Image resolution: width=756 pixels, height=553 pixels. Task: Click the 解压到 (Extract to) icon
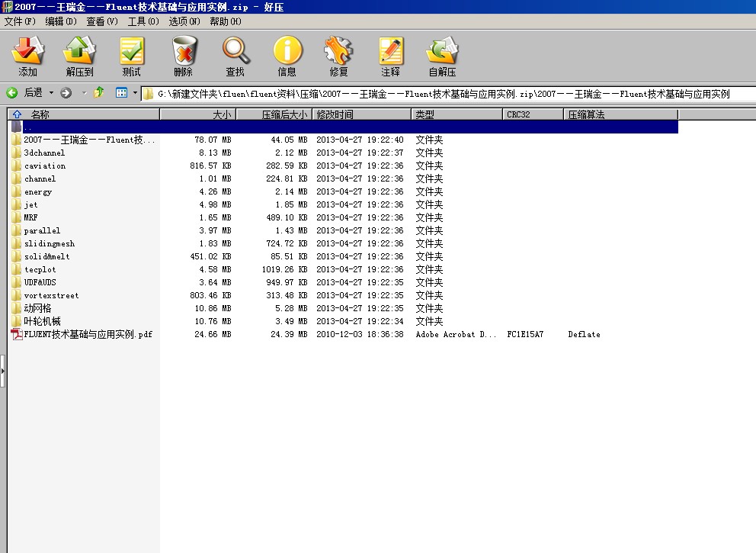click(x=79, y=56)
